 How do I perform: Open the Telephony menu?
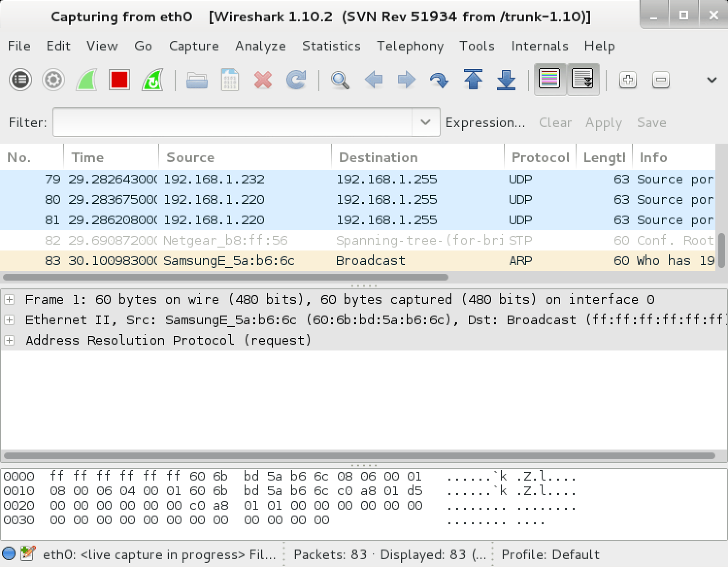click(410, 46)
